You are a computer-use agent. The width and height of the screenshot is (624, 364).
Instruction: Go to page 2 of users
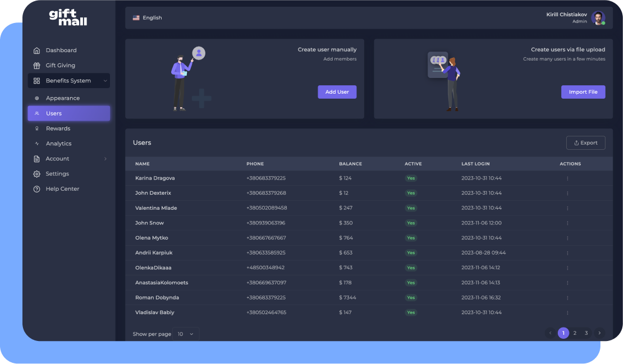(575, 333)
